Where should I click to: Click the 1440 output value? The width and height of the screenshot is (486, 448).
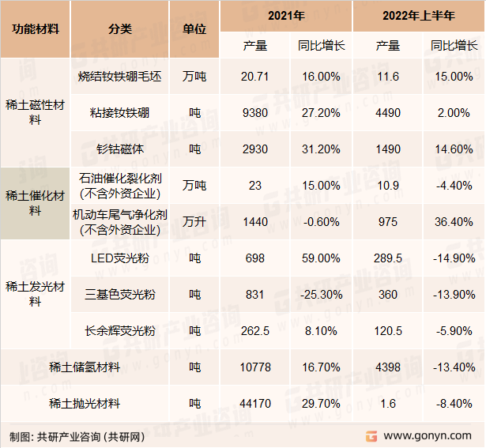coord(254,222)
